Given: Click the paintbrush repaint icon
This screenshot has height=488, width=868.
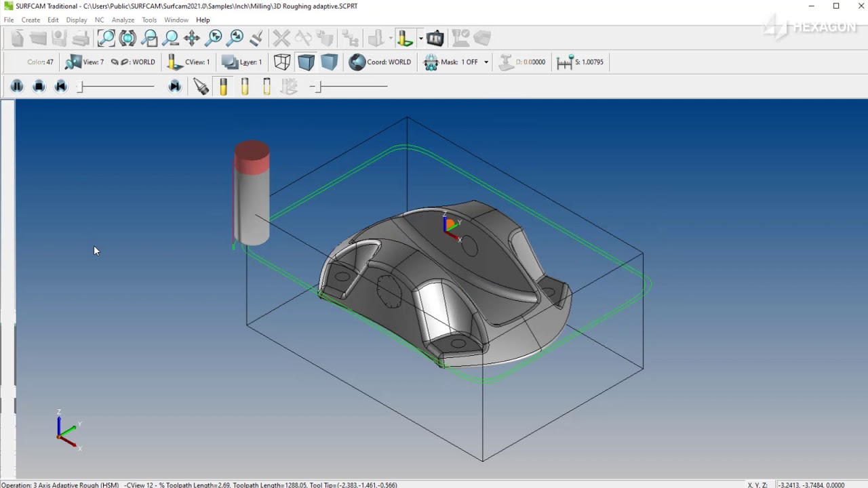Looking at the screenshot, I should click(256, 39).
